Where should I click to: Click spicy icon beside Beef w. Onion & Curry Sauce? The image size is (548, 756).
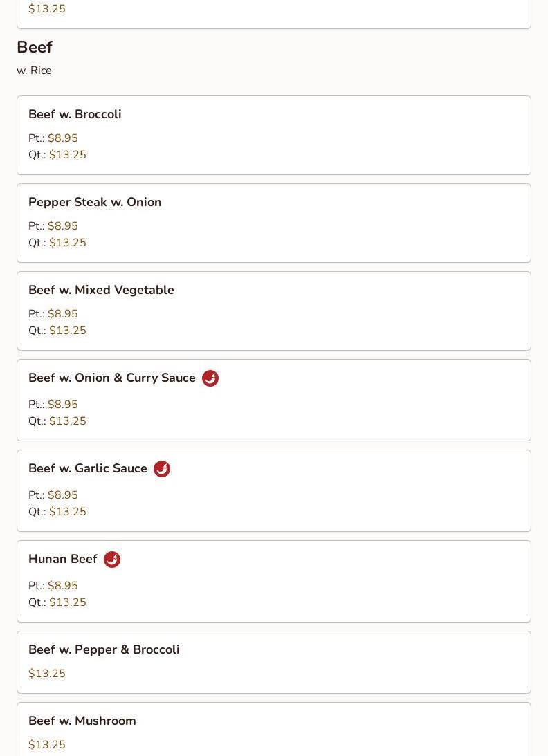210,378
